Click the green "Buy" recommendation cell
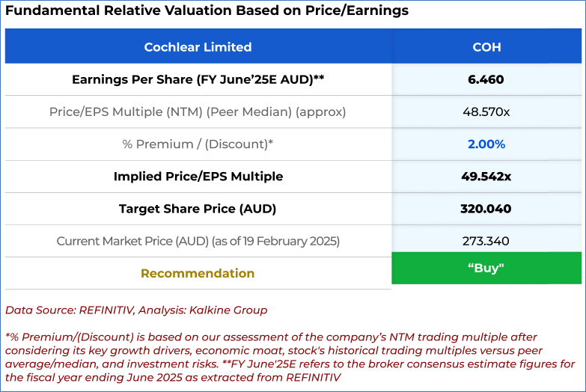 (486, 268)
